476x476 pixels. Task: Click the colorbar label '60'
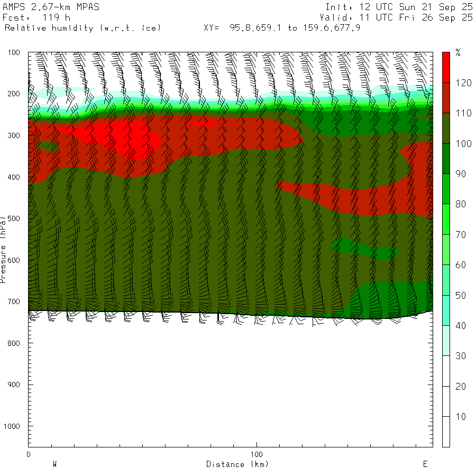(x=461, y=265)
